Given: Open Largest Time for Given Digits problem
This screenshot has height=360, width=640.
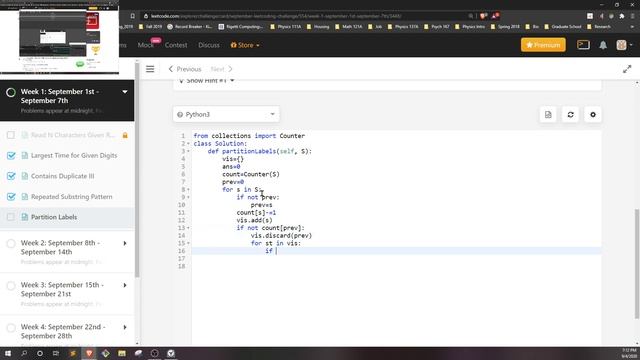Looking at the screenshot, I should [74, 156].
